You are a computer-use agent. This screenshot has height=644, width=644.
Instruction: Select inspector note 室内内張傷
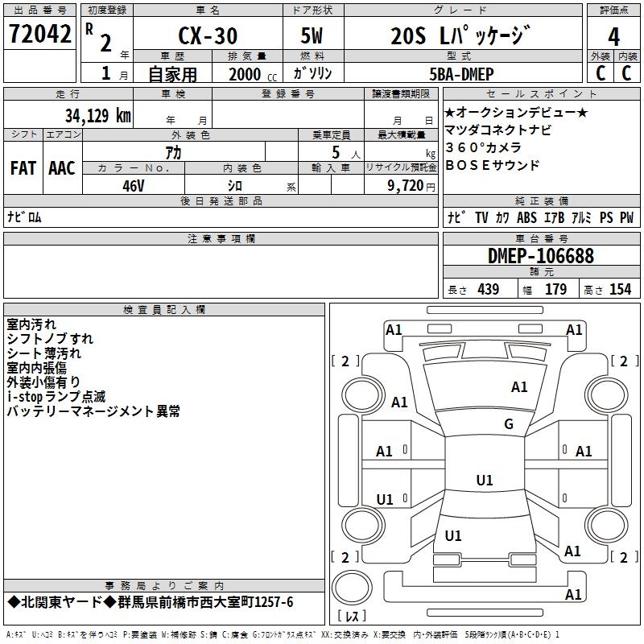(x=36, y=368)
